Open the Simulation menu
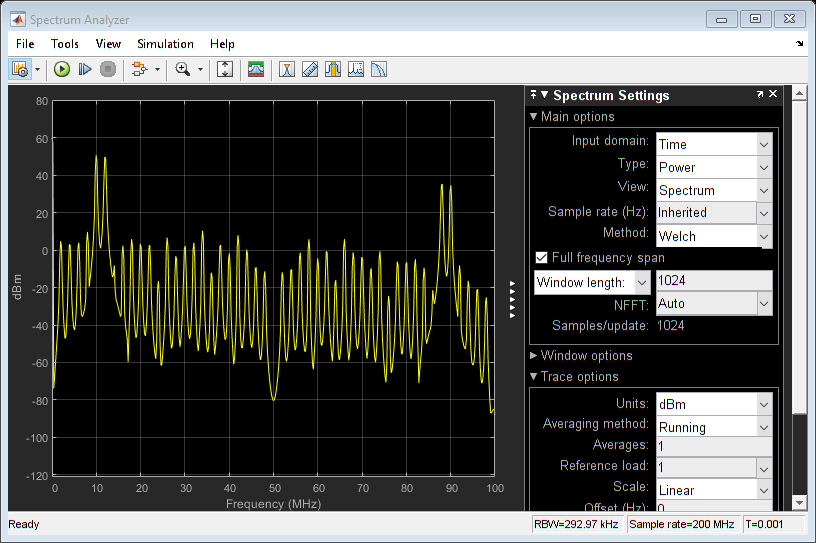Screen dimensions: 816x543 pos(165,44)
